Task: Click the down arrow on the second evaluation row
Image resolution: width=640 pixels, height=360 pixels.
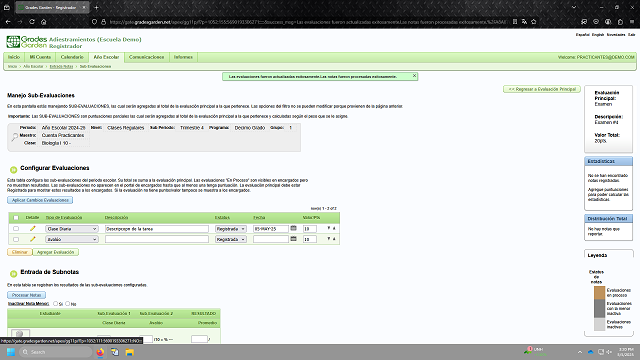Action: tap(329, 239)
